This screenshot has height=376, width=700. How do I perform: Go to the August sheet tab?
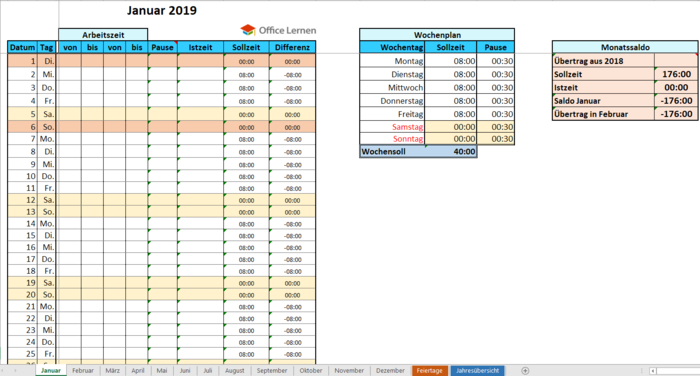pos(235,371)
